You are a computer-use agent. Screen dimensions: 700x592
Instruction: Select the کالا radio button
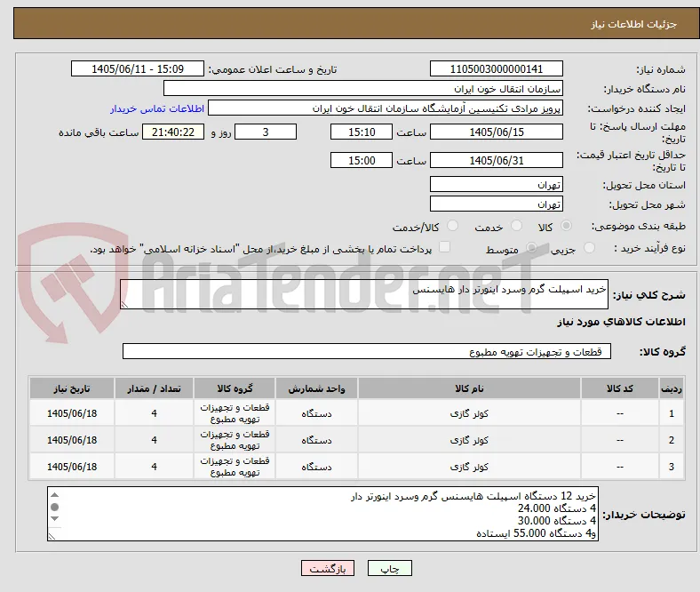pyautogui.click(x=566, y=226)
